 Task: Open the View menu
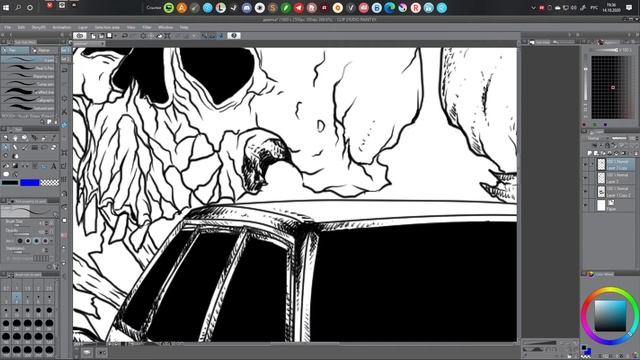click(x=131, y=27)
